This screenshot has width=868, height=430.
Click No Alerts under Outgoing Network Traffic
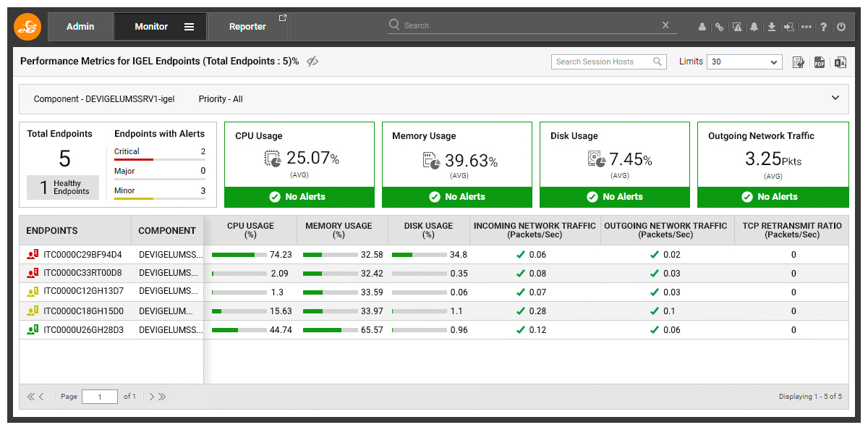[x=773, y=197]
